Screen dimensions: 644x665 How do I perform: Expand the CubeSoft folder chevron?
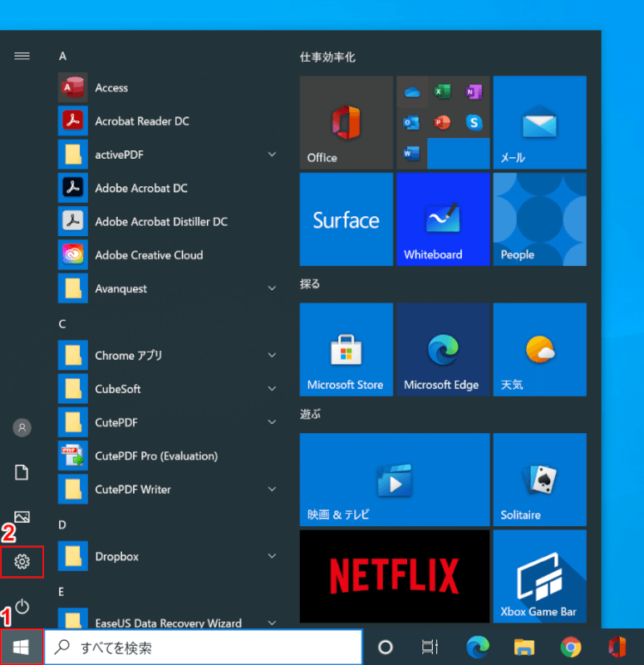tap(273, 389)
